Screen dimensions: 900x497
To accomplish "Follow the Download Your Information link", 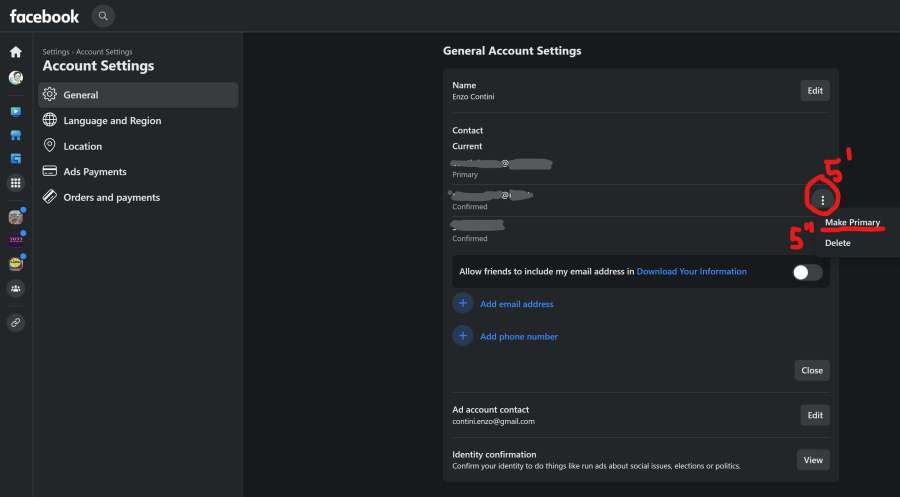I will [x=691, y=272].
